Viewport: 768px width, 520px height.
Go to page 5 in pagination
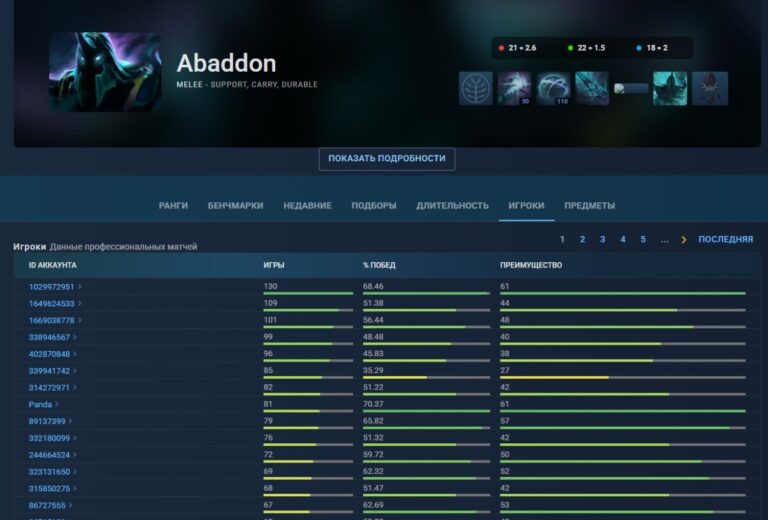pyautogui.click(x=643, y=239)
